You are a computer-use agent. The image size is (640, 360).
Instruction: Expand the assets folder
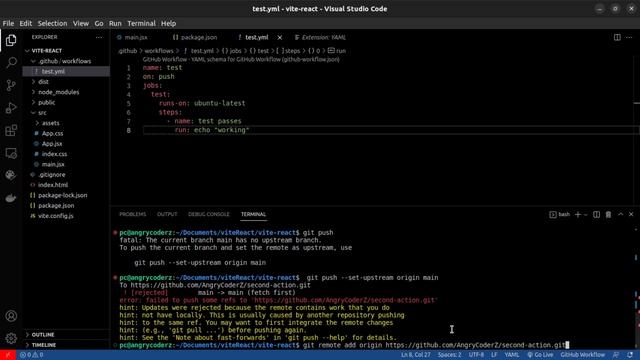pos(51,123)
